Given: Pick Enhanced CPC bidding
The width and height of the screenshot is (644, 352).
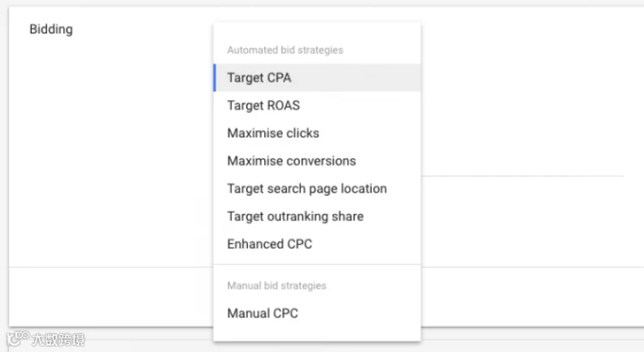Looking at the screenshot, I should tap(269, 244).
